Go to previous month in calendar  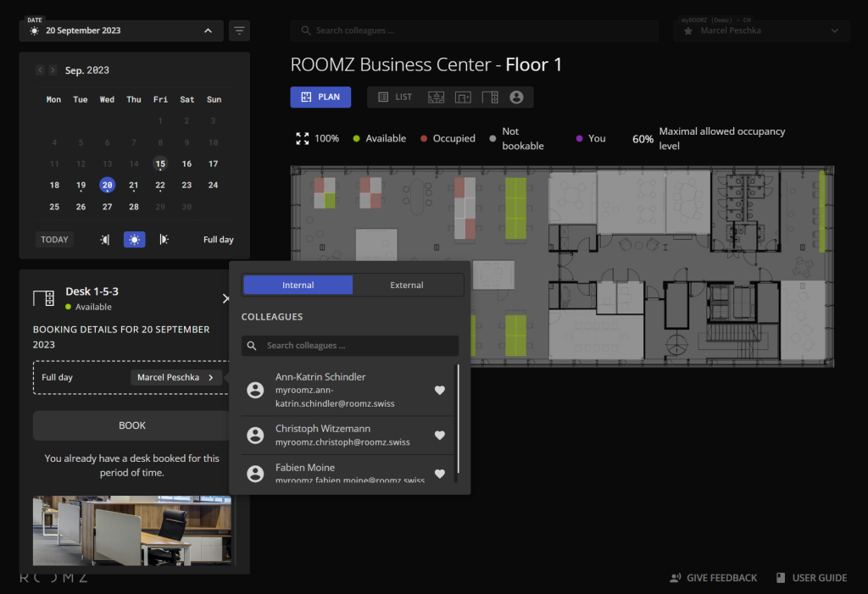pyautogui.click(x=40, y=70)
